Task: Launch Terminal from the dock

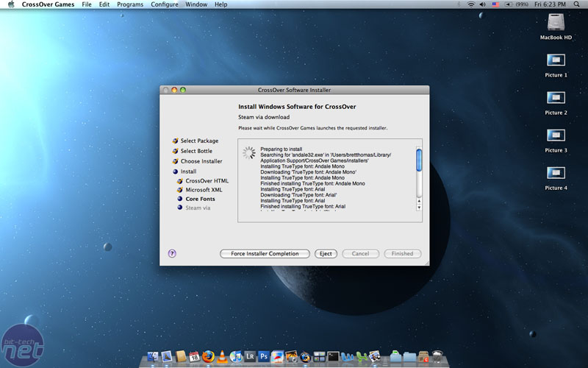Action: pyautogui.click(x=333, y=356)
